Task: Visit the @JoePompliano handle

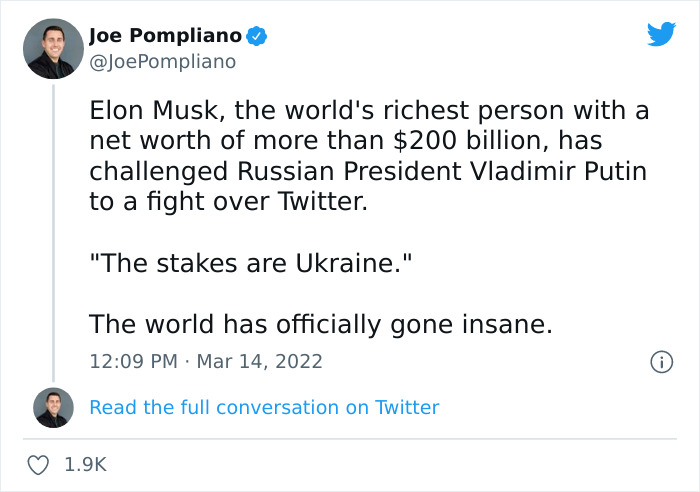Action: (162, 62)
